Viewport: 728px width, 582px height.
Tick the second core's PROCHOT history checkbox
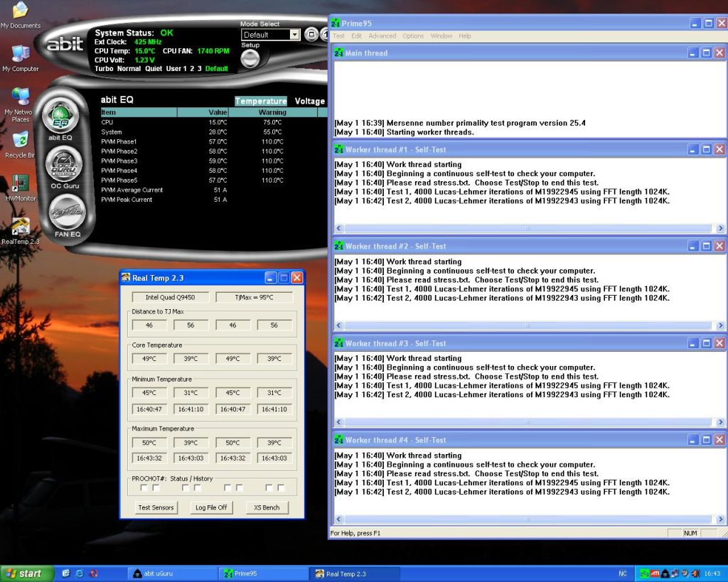point(198,487)
